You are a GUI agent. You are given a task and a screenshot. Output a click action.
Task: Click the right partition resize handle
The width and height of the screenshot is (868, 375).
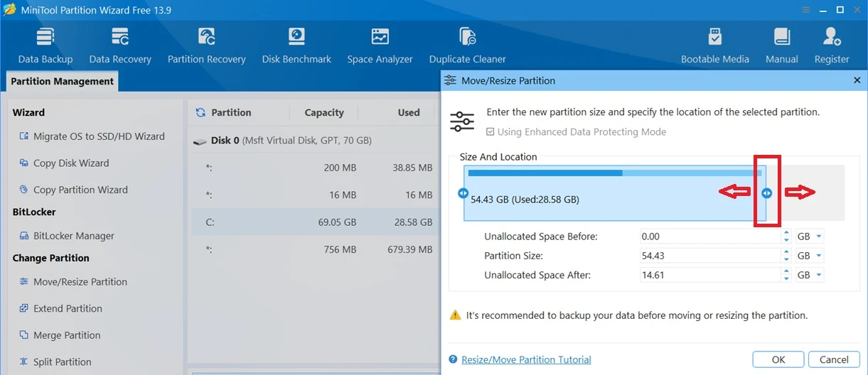click(x=766, y=193)
